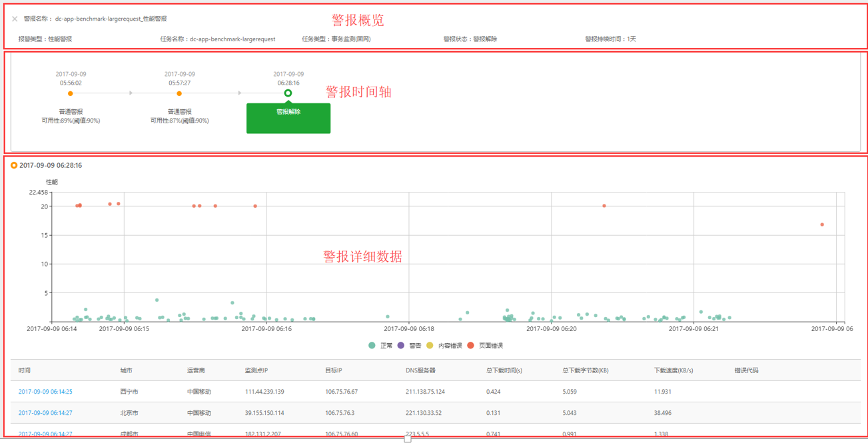Open the 06:14:27 北京市 row time link

click(45, 413)
